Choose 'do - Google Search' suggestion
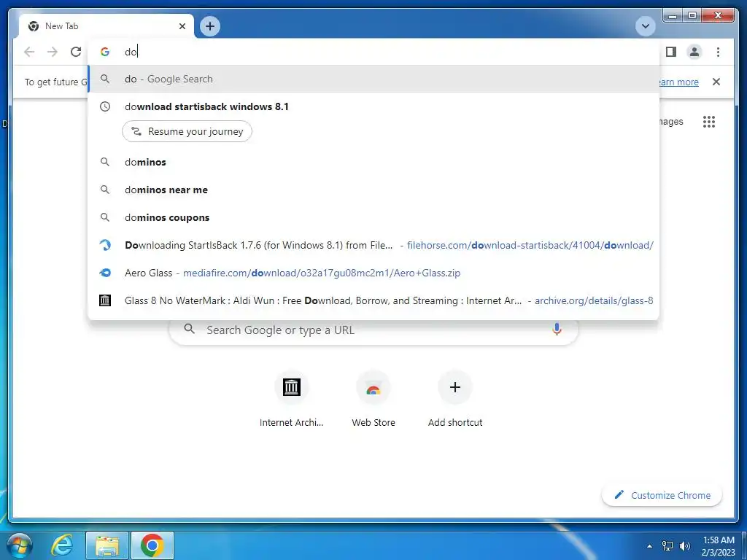Viewport: 747px width, 560px height. point(374,79)
